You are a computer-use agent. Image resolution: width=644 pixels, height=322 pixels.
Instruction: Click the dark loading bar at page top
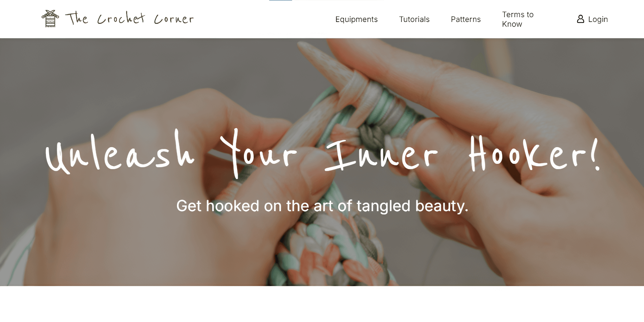tap(280, 0)
